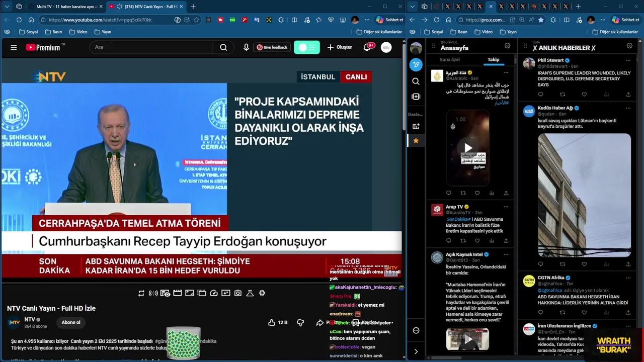This screenshot has height=362, width=644.
Task: Open tab actions chevron in left browser
Action: 6,7
